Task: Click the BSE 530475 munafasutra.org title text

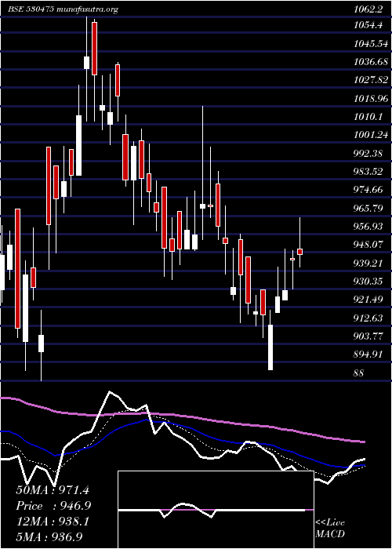Action: (x=63, y=9)
